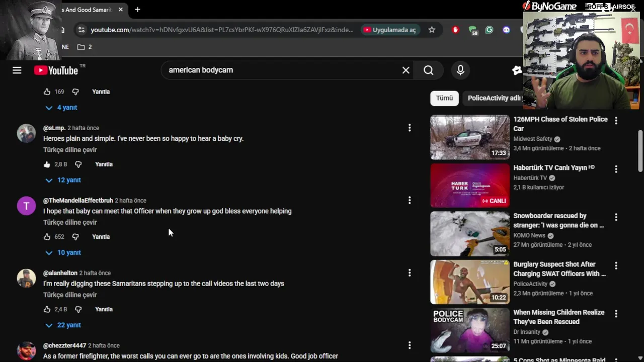Expand the '4 yanıt' replies
The image size is (644, 362).
pyautogui.click(x=61, y=108)
